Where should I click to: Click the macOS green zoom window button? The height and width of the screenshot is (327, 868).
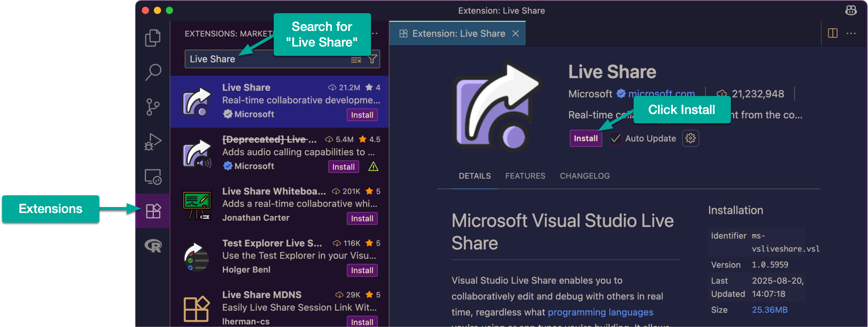pyautogui.click(x=170, y=10)
